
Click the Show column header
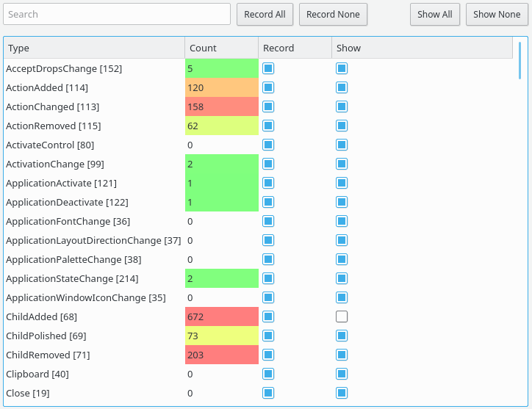tap(421, 48)
